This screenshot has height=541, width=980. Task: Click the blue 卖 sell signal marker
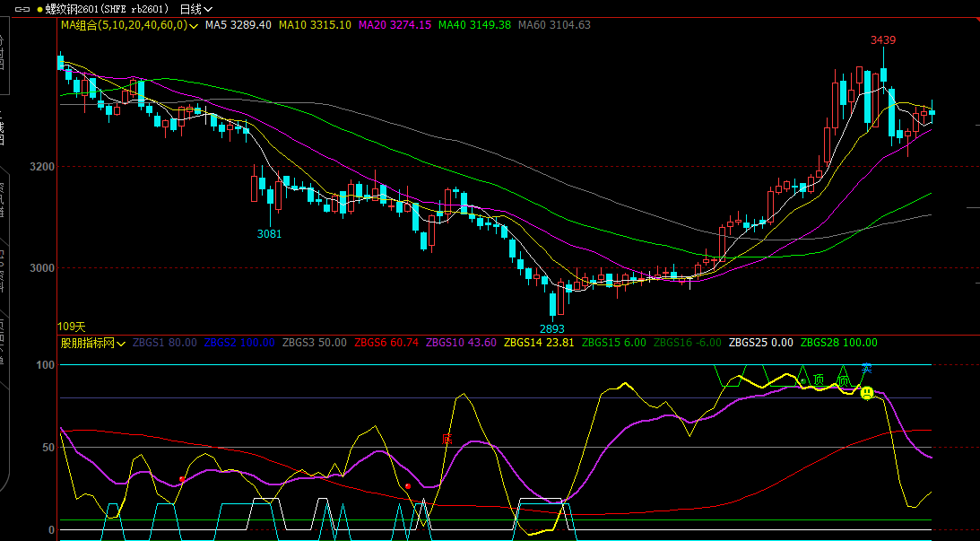pos(867,369)
